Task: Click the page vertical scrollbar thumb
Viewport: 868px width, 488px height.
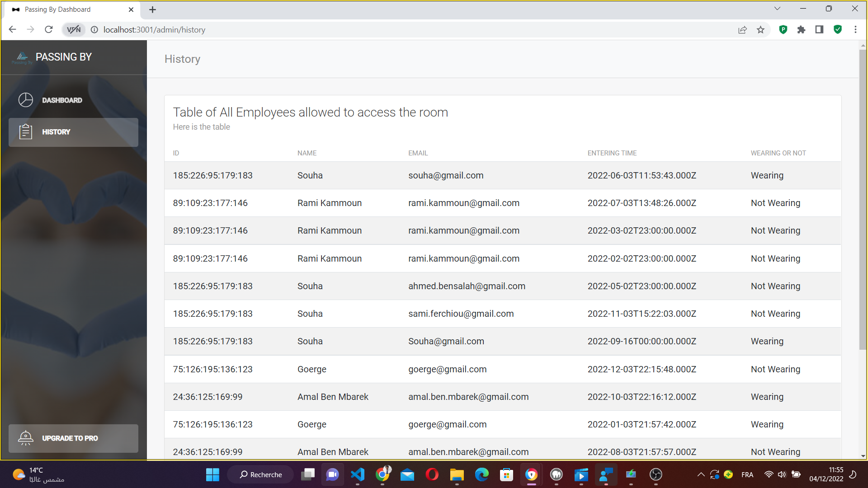Action: [x=863, y=199]
